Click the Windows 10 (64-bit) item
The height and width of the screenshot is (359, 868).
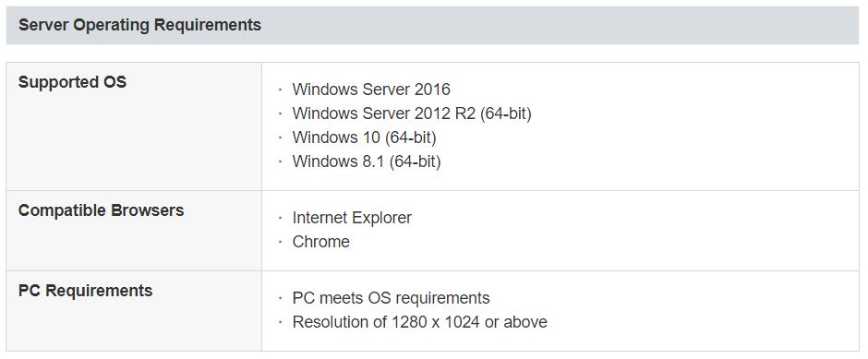pos(364,138)
